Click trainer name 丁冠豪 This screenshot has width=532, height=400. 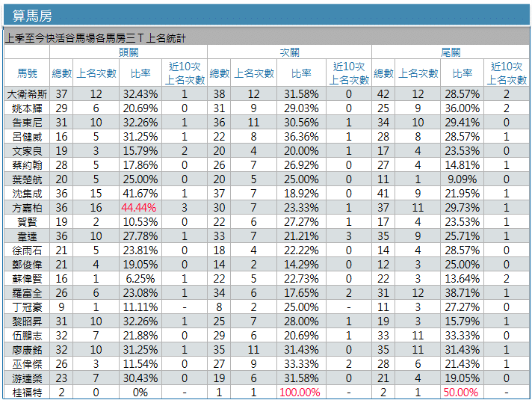click(27, 307)
